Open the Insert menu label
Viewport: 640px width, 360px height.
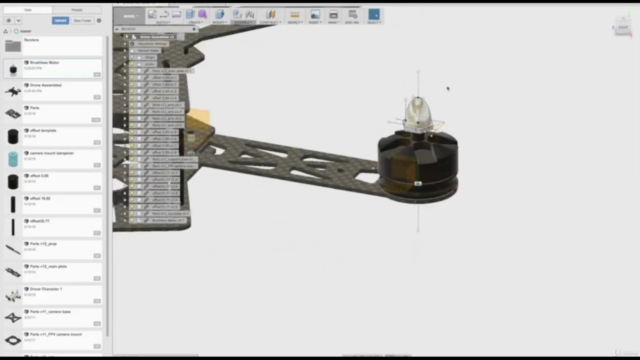click(x=315, y=22)
